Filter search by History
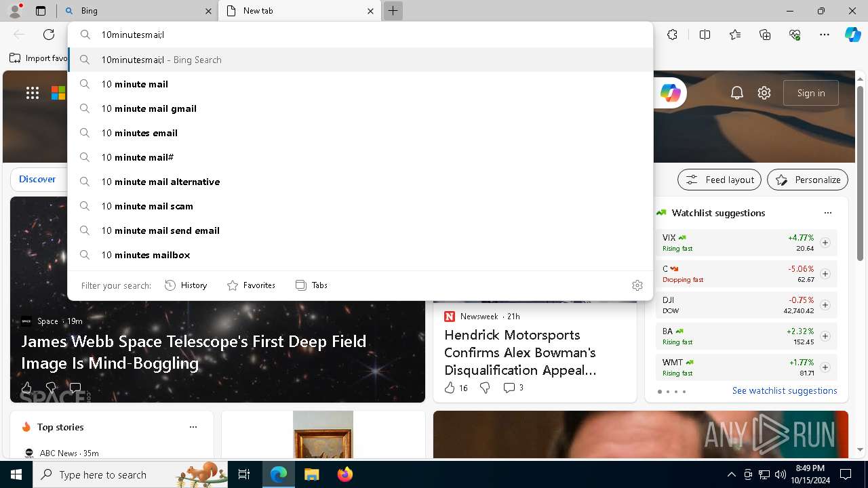The height and width of the screenshot is (488, 868). click(186, 285)
